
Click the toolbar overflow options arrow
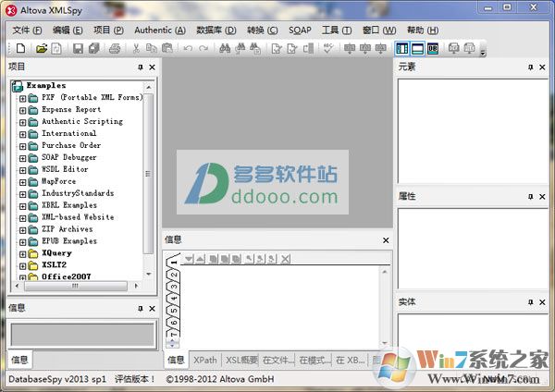(x=483, y=53)
